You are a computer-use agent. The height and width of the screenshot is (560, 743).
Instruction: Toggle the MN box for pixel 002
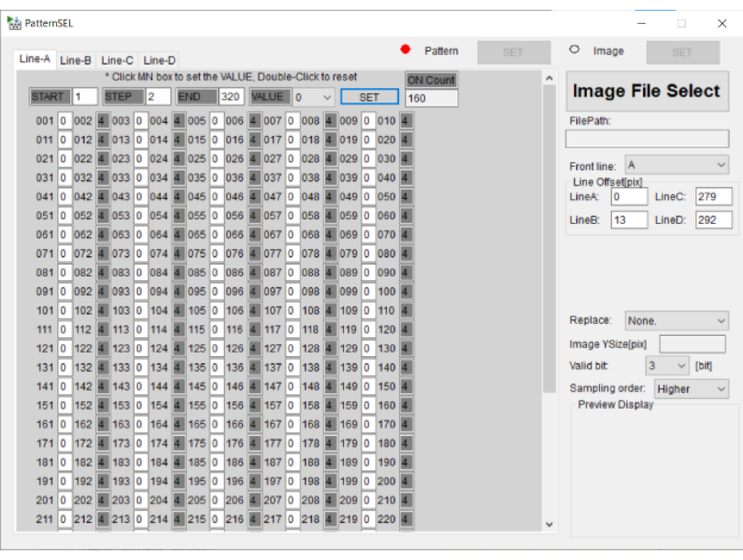tap(102, 121)
